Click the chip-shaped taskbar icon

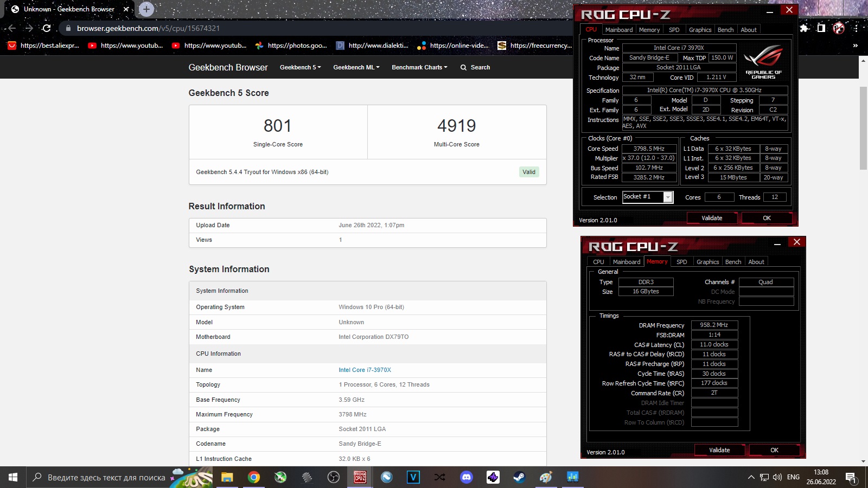(307, 477)
